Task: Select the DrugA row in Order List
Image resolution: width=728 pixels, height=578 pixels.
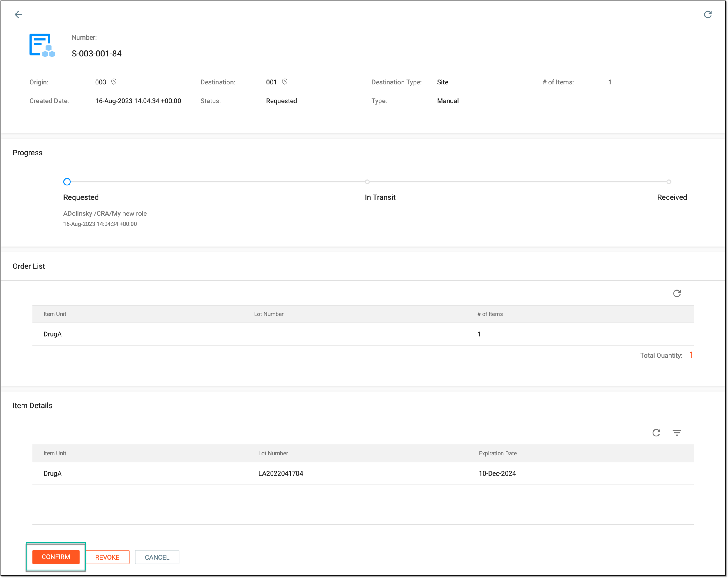Action: (363, 334)
